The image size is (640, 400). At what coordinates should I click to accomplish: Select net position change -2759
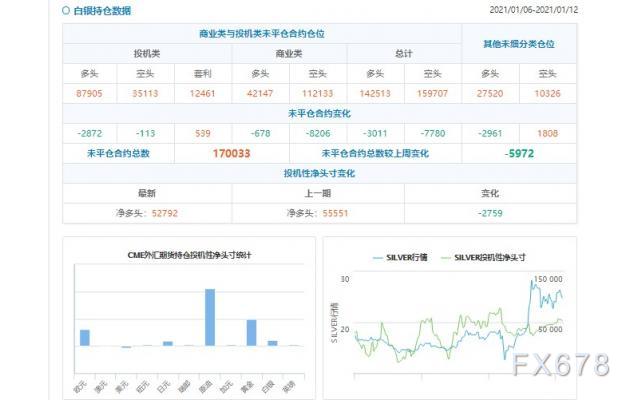pos(490,213)
